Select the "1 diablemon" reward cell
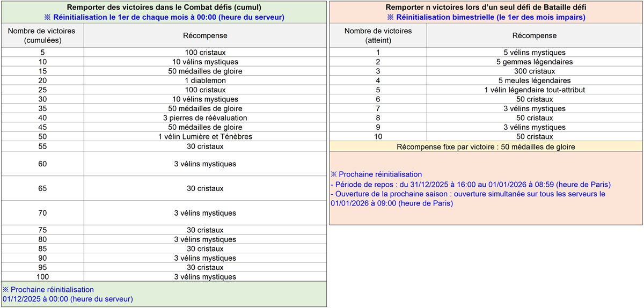 click(205, 80)
